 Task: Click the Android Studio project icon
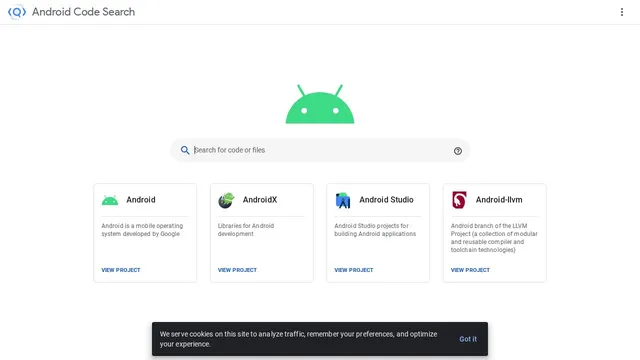point(343,200)
